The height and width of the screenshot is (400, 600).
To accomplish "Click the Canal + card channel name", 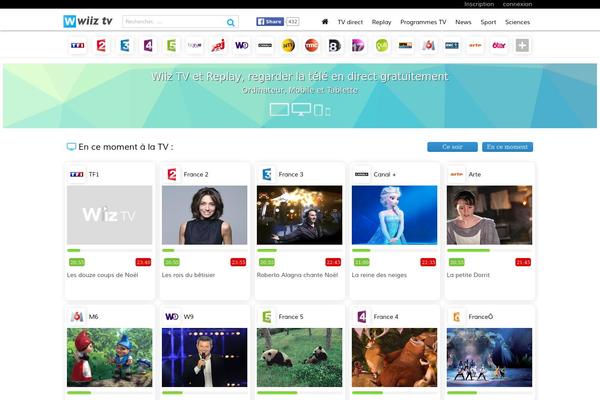I will pos(385,174).
